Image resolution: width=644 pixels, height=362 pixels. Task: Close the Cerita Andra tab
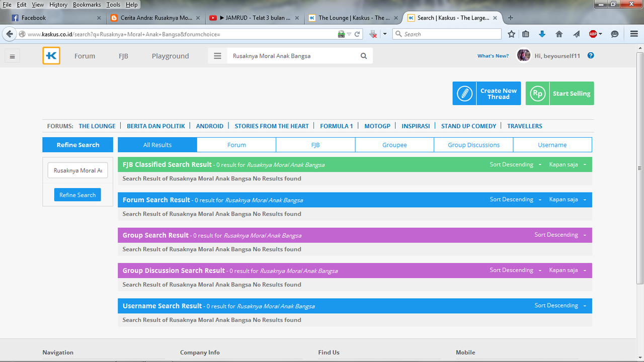pos(198,18)
